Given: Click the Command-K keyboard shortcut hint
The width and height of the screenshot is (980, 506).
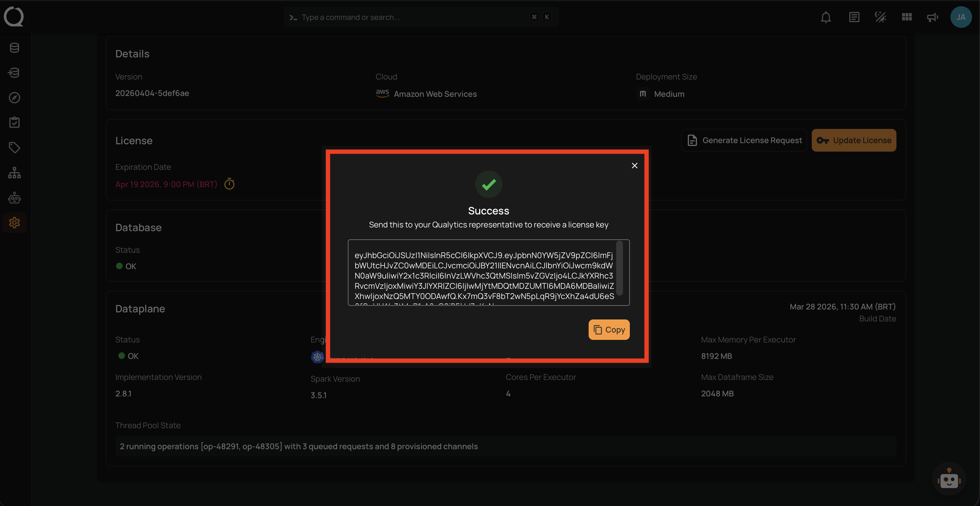Looking at the screenshot, I should click(x=541, y=17).
